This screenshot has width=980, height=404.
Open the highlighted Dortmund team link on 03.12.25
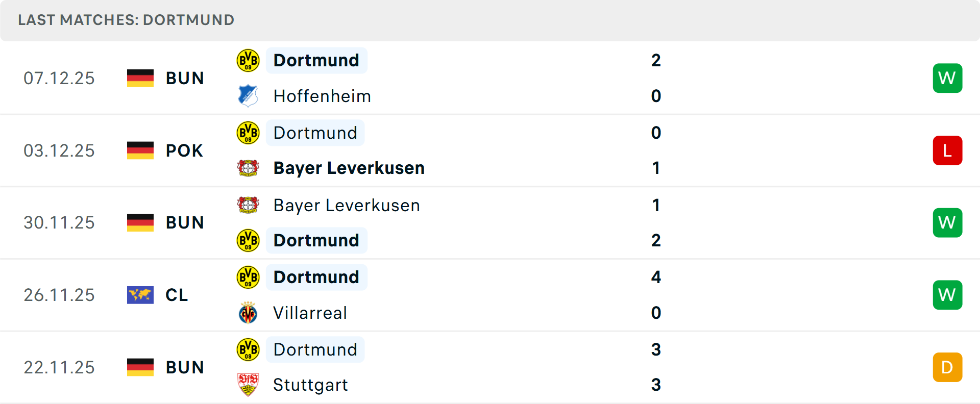[315, 132]
